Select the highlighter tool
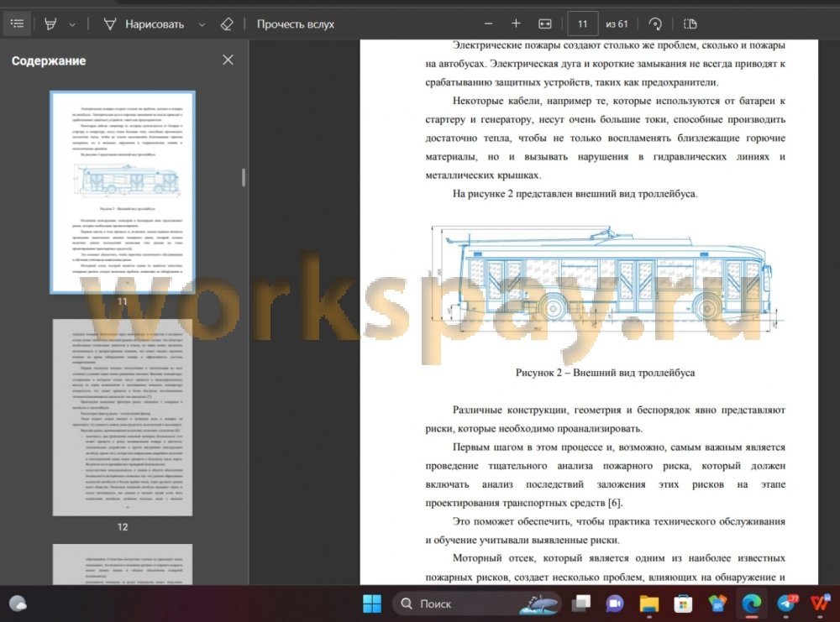 (x=50, y=24)
